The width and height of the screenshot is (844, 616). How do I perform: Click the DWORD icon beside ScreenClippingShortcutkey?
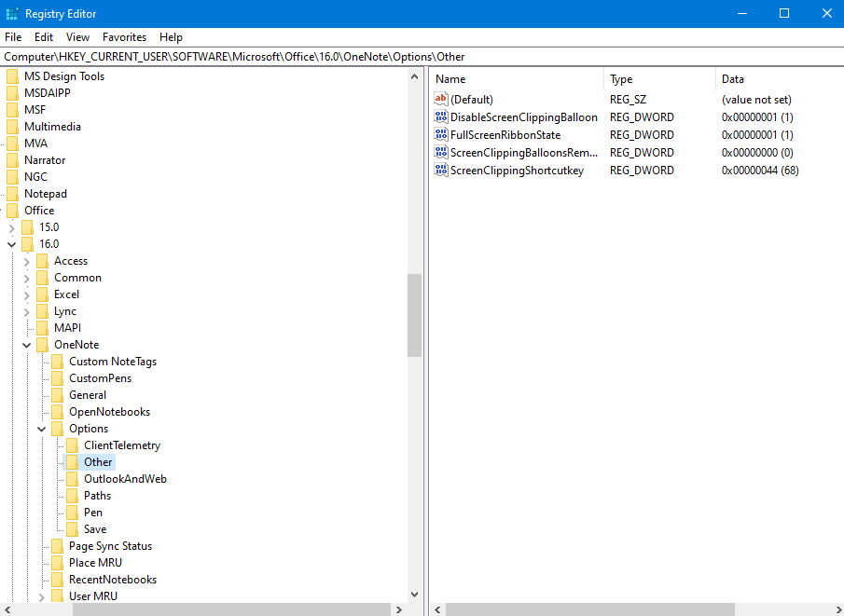coord(441,171)
